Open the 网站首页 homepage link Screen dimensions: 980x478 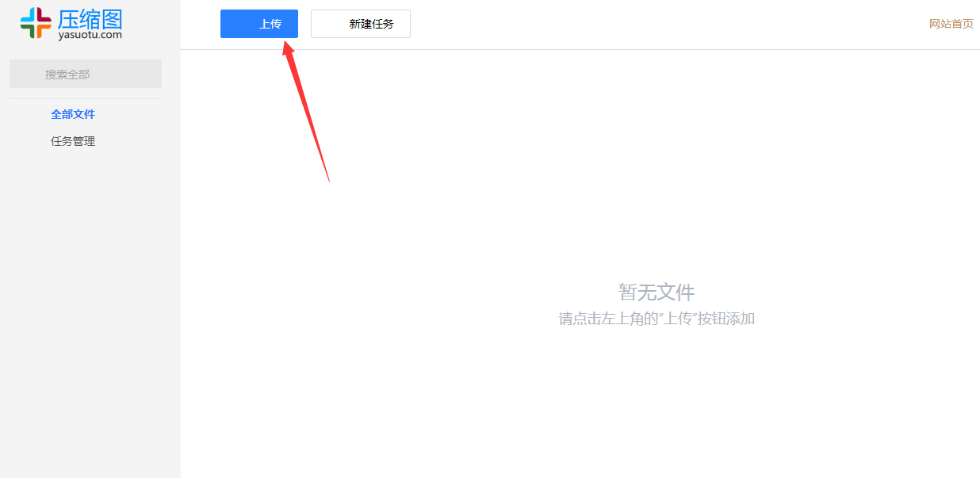tap(951, 24)
